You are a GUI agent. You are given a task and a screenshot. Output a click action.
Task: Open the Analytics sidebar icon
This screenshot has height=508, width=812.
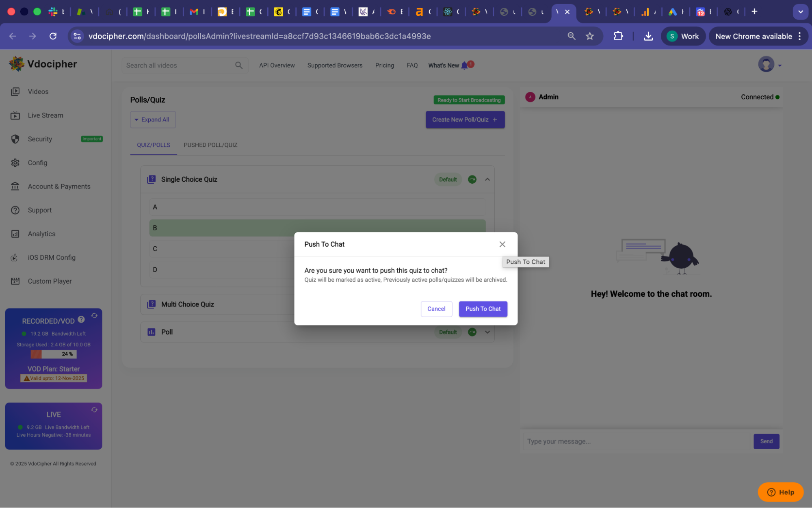coord(15,234)
